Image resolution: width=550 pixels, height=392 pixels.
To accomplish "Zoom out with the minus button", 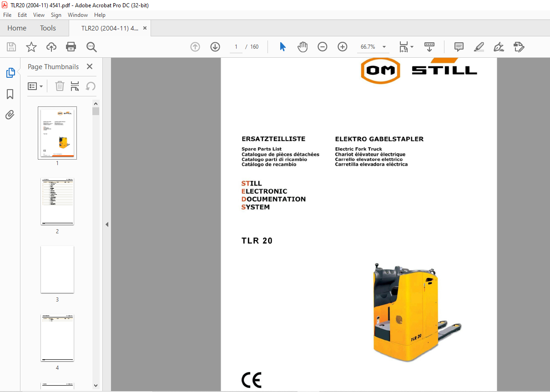I will coord(323,47).
